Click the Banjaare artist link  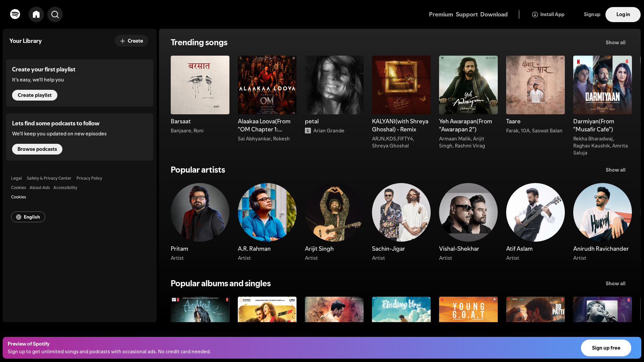click(181, 131)
